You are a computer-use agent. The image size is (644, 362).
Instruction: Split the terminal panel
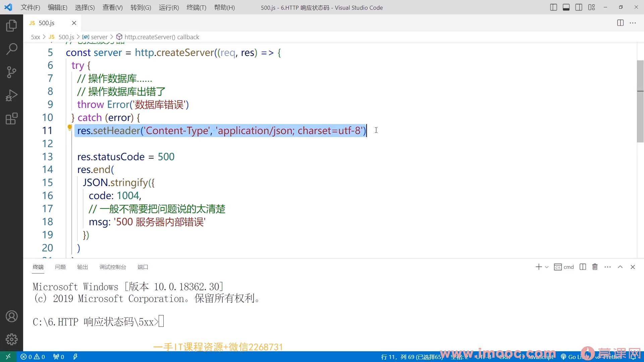click(583, 267)
